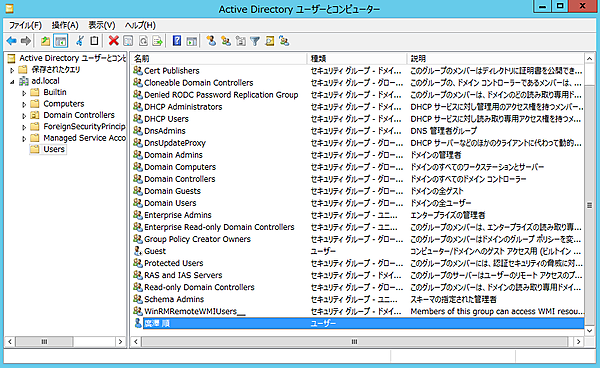
Task: Click vertical scrollbar up arrow in list
Action: point(589,59)
